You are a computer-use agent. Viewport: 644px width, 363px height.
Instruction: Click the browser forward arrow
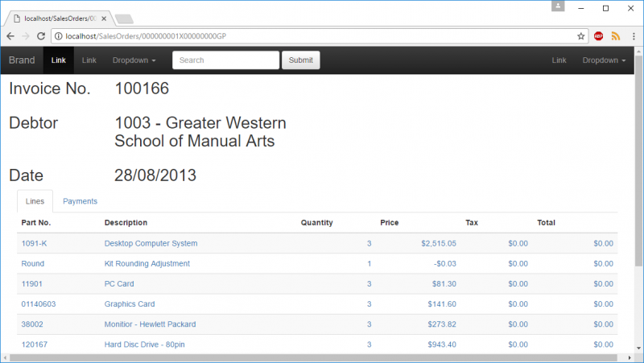[26, 36]
